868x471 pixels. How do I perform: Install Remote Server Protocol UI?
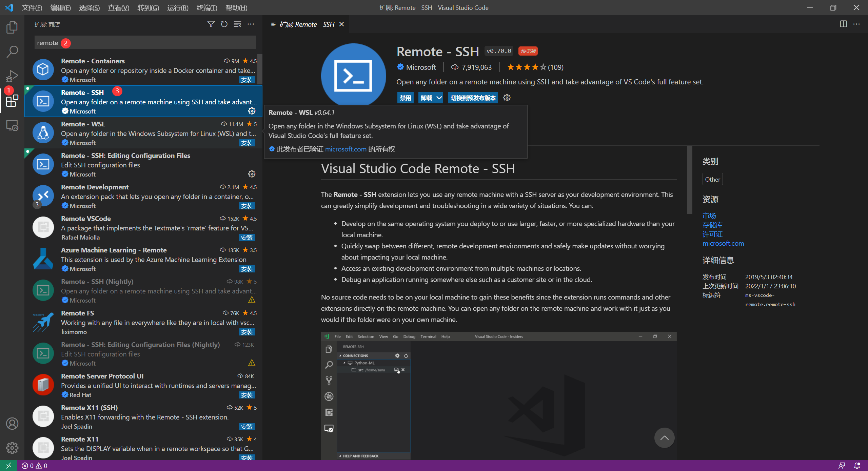(246, 395)
